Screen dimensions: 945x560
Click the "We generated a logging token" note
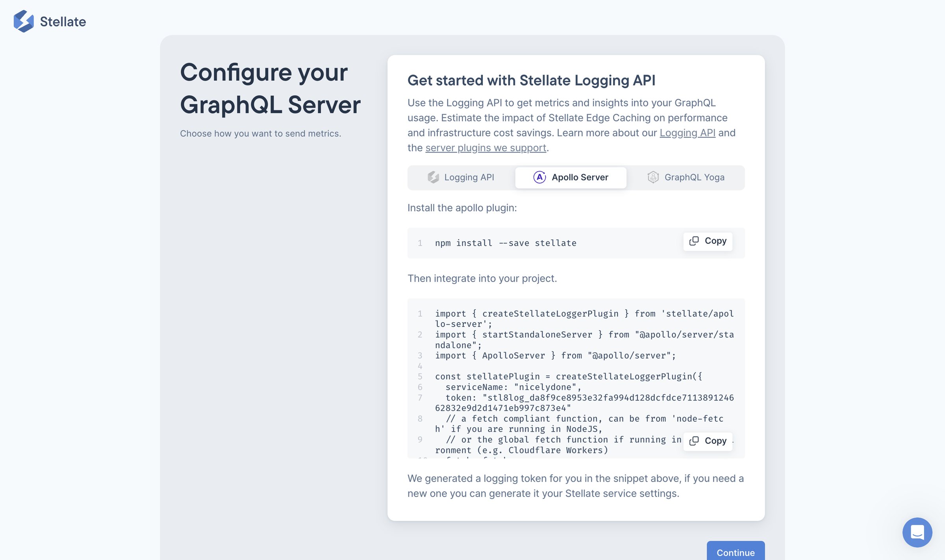[575, 486]
